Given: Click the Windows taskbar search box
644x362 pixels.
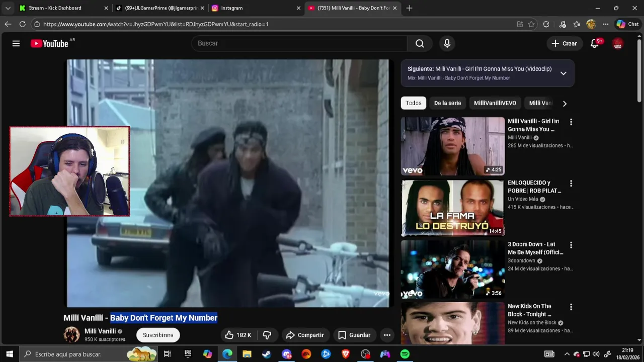Looking at the screenshot, I should pos(90,354).
